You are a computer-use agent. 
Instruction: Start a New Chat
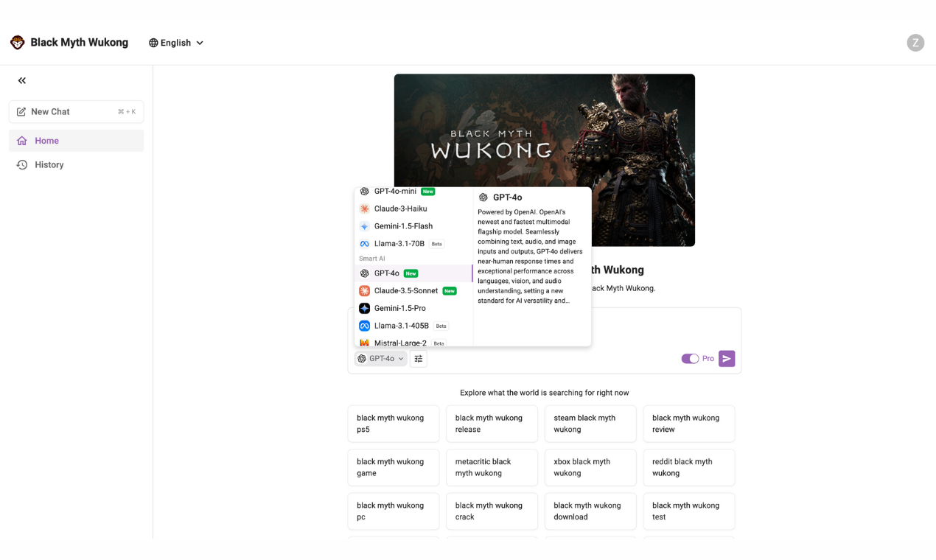pyautogui.click(x=77, y=112)
